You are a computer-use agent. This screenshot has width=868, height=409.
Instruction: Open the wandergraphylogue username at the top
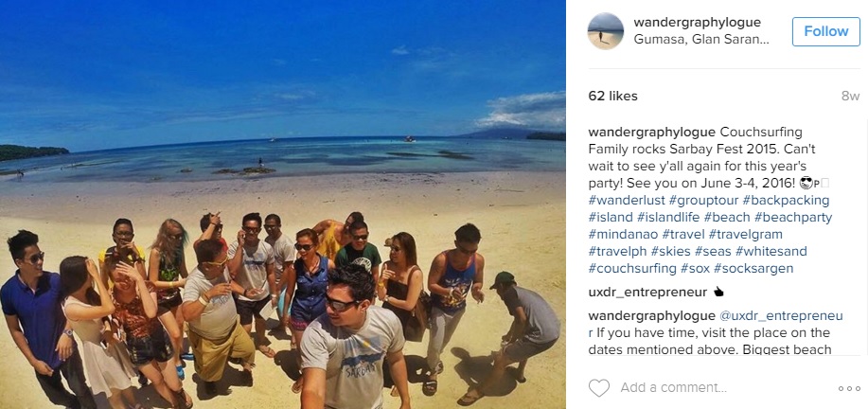tap(697, 22)
